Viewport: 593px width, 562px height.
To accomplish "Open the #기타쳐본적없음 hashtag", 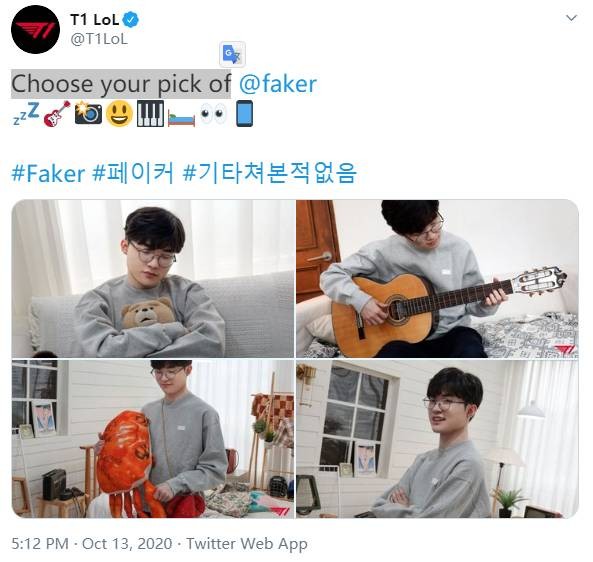I will (269, 173).
